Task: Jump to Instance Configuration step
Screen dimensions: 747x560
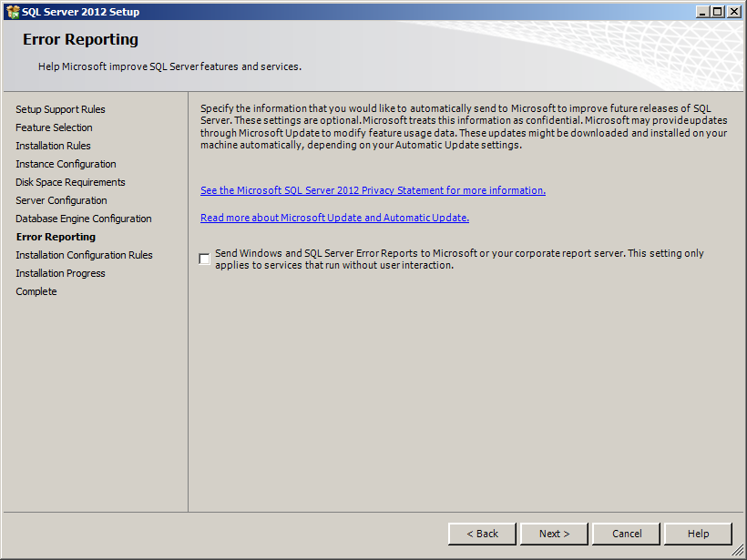Action: [66, 164]
